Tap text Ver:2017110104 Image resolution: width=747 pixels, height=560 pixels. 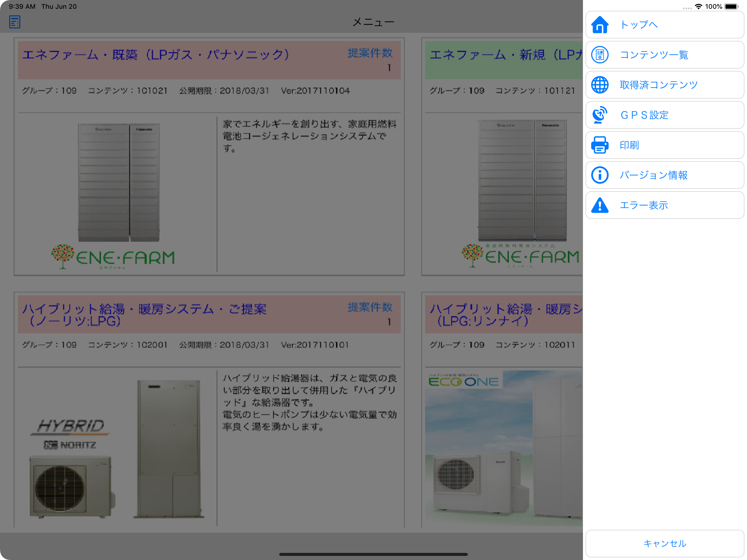coord(316,91)
